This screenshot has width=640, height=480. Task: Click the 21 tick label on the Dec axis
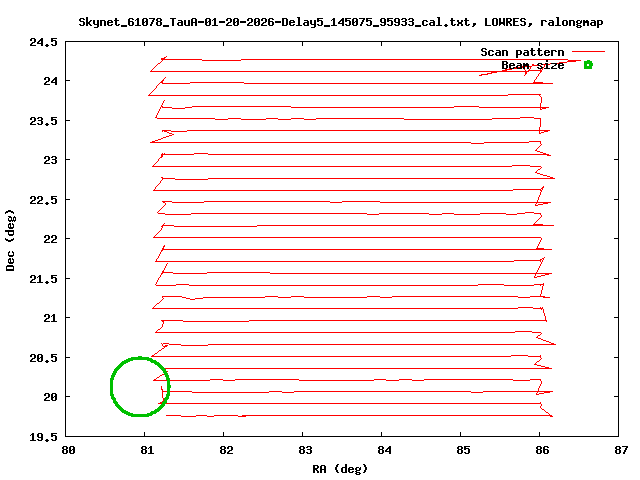tap(50, 318)
